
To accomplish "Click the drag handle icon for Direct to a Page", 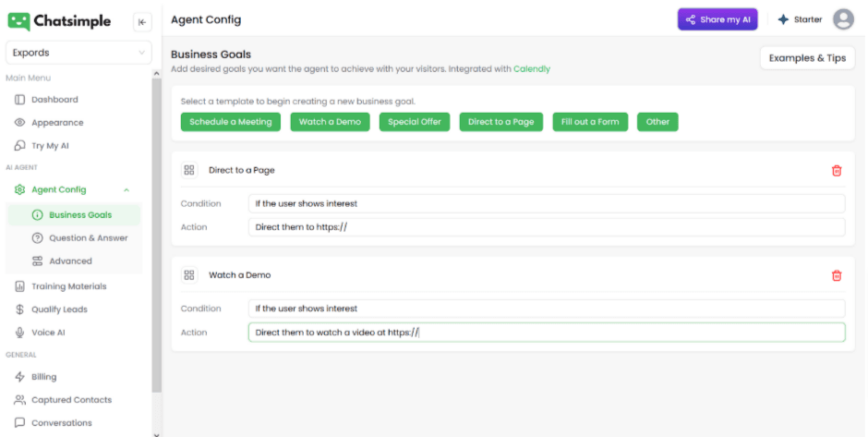I will (189, 170).
